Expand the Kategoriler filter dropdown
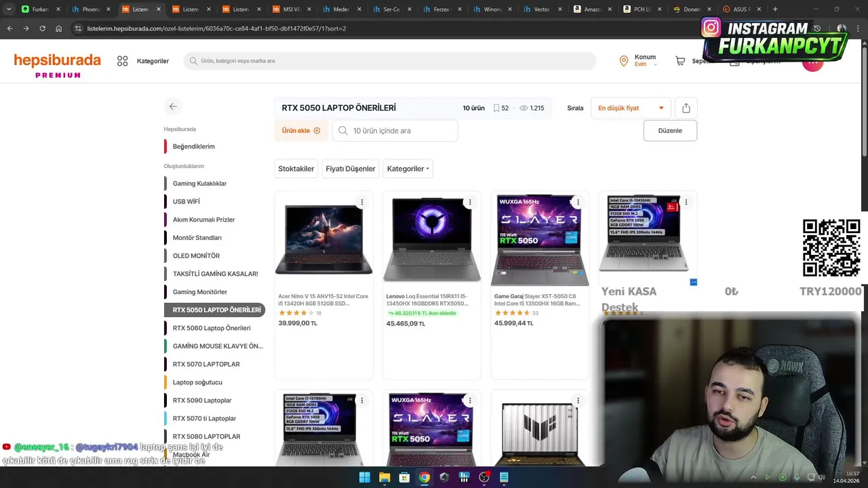 (408, 169)
